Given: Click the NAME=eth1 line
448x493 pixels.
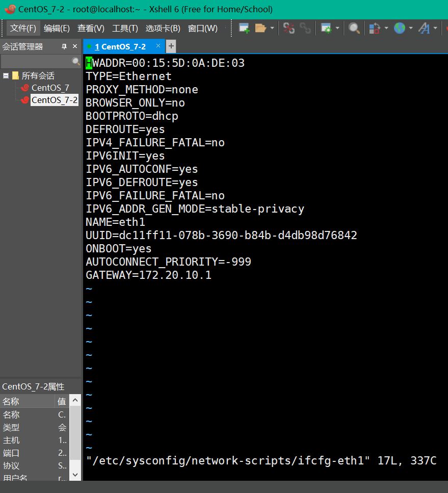Looking at the screenshot, I should [x=115, y=222].
